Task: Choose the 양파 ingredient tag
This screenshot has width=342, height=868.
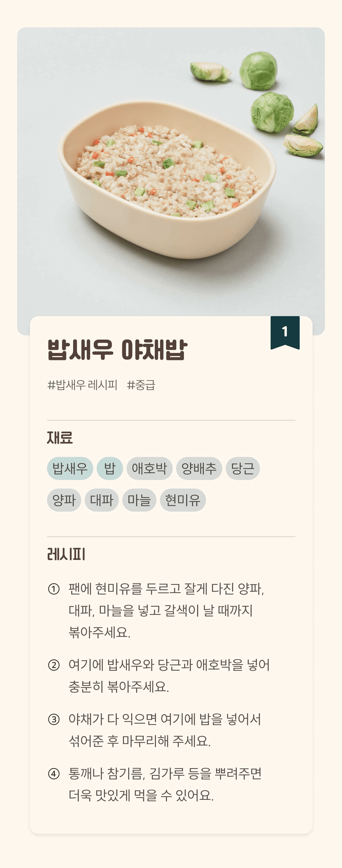Action: pos(64,500)
